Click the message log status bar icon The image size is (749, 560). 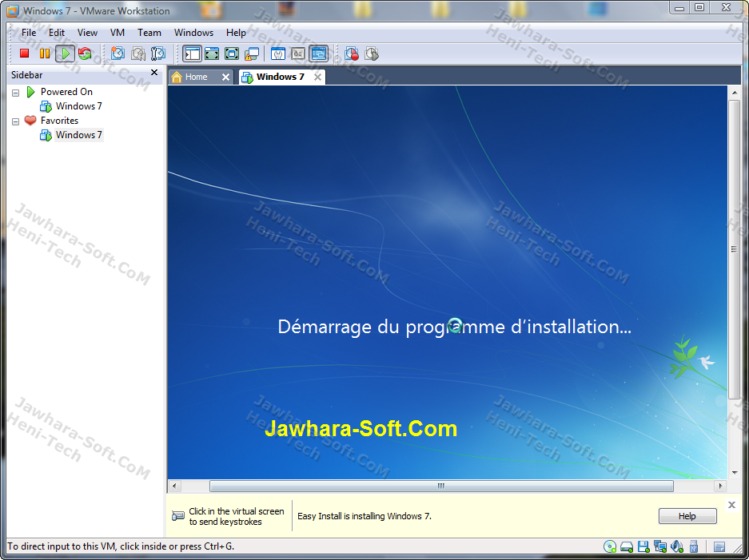[x=719, y=546]
